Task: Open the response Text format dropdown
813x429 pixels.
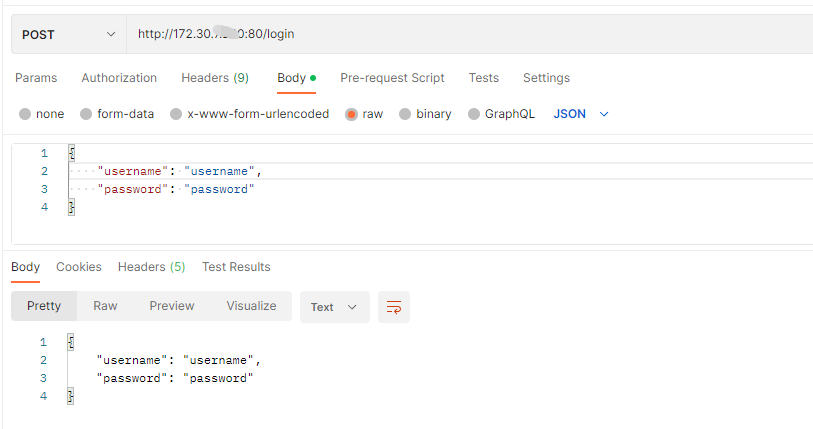Action: pos(334,307)
